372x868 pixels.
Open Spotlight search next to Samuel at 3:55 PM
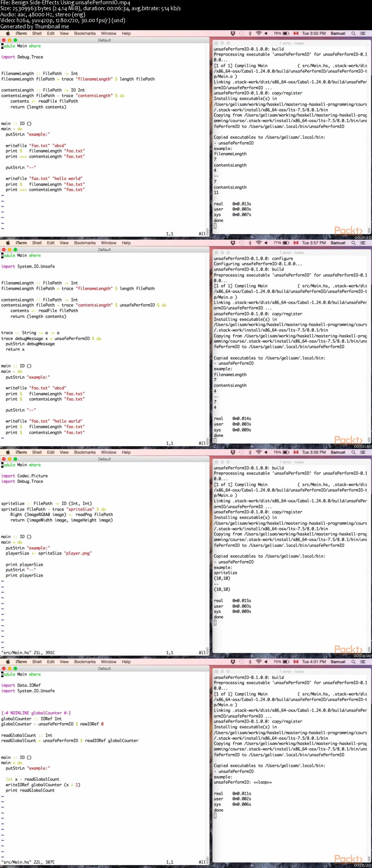353,33
